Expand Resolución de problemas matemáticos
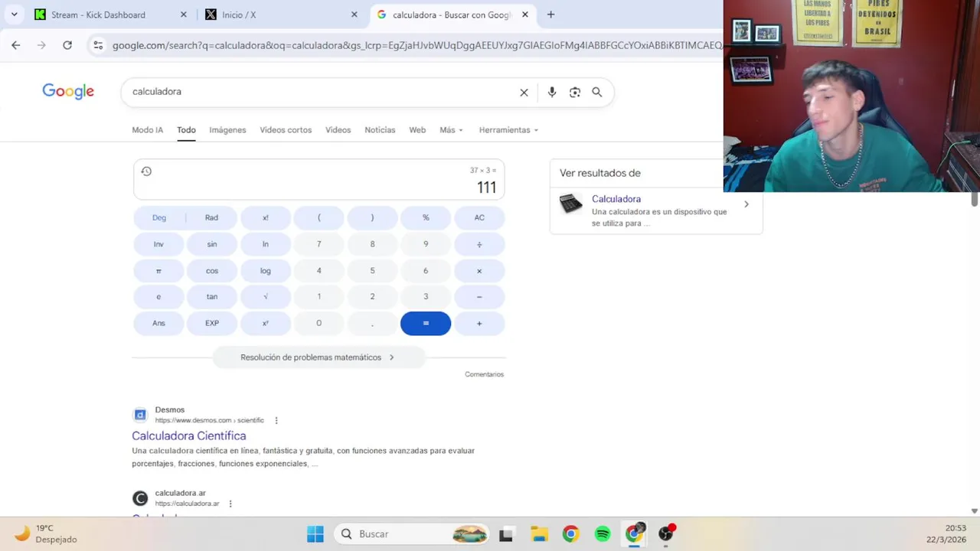Screen dimensions: 980x551 [318, 357]
